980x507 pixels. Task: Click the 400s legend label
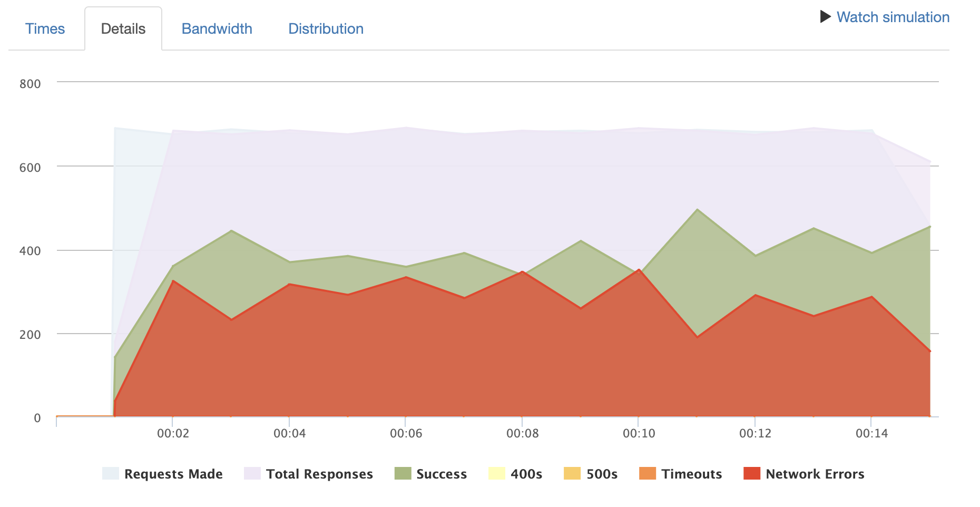click(x=526, y=474)
